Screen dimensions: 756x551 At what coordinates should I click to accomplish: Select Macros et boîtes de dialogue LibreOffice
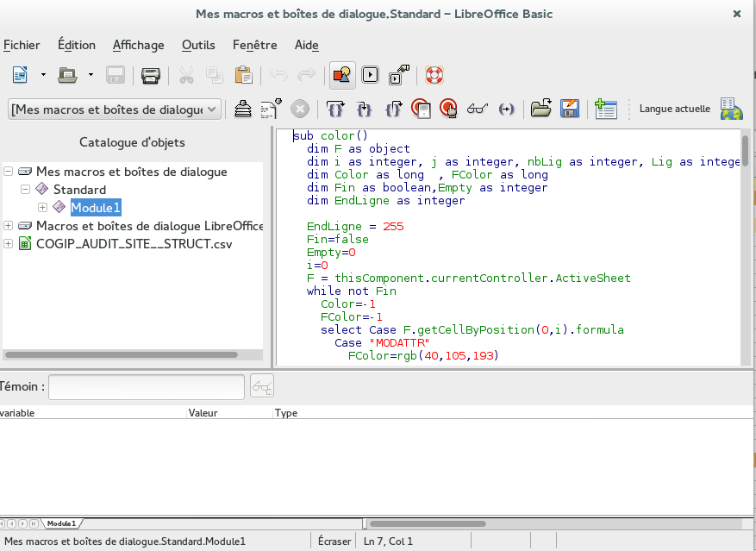coord(149,226)
